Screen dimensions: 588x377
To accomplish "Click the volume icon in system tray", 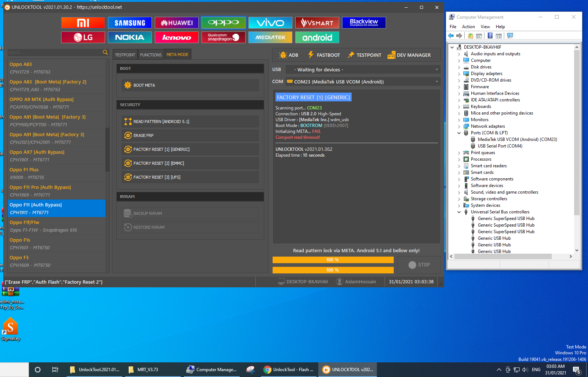I will 525,370.
